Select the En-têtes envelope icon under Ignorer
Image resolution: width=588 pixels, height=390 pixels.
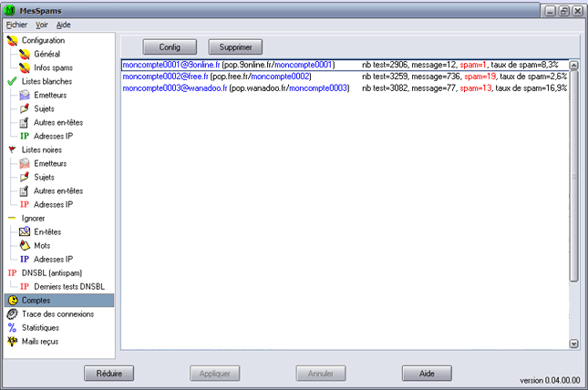25,232
